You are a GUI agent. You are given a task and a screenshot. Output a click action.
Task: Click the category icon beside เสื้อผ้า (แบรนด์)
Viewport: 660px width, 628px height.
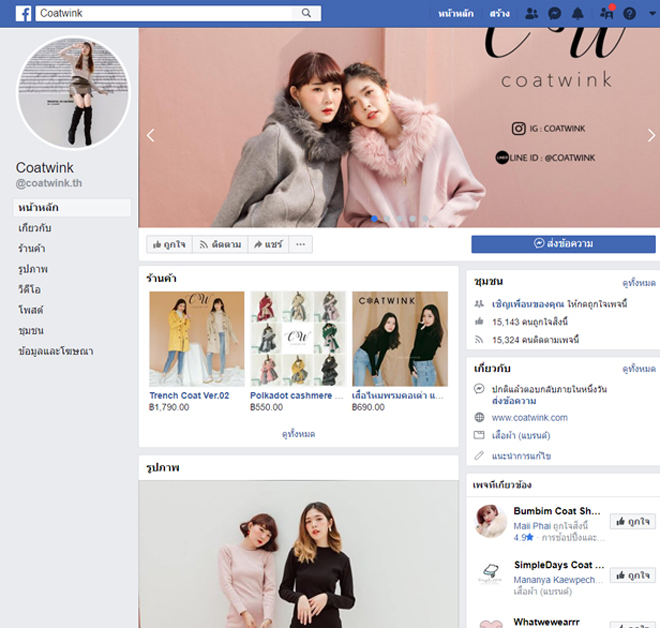tap(479, 435)
